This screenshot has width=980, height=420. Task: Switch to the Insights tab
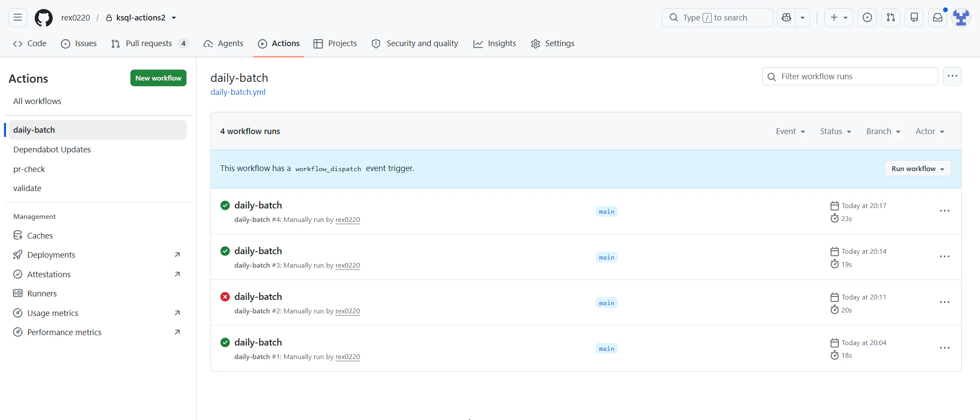[x=495, y=44]
